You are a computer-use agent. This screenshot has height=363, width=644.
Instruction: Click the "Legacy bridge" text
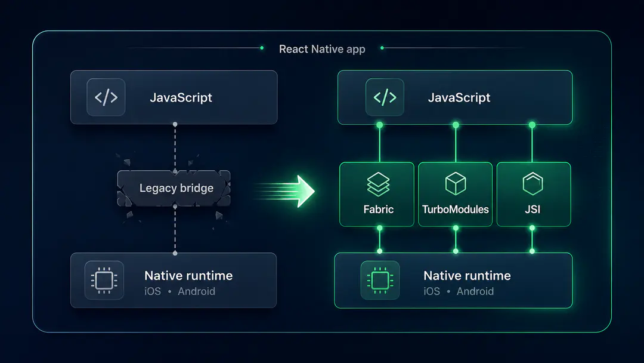[176, 188]
